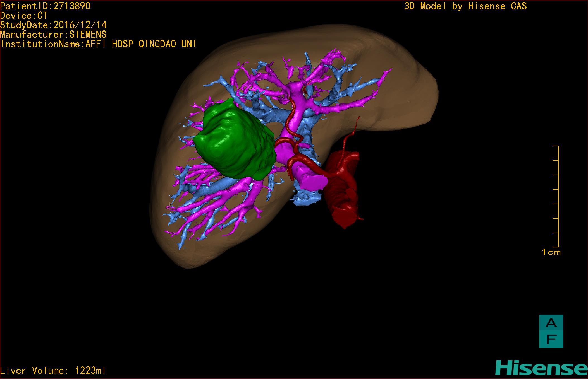Click the Hisense logo in the corner
The image size is (588, 379).
coord(541,368)
